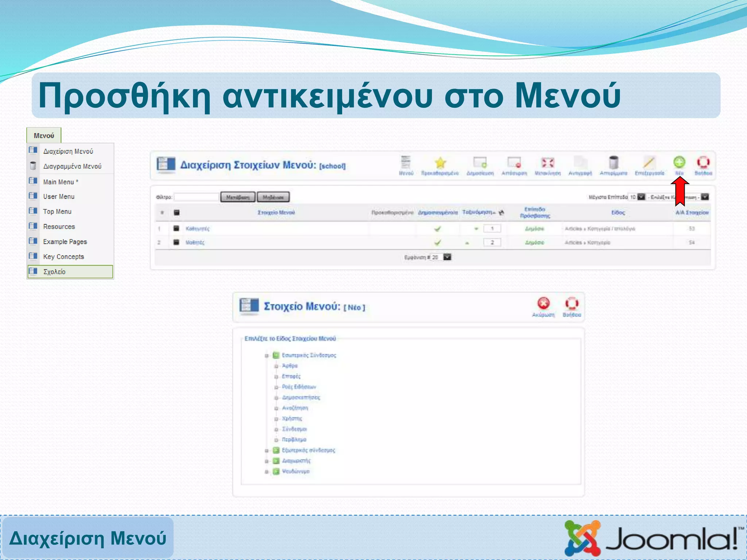
Task: Open the Εμφάνιση # display count dropdown
Action: [x=447, y=257]
